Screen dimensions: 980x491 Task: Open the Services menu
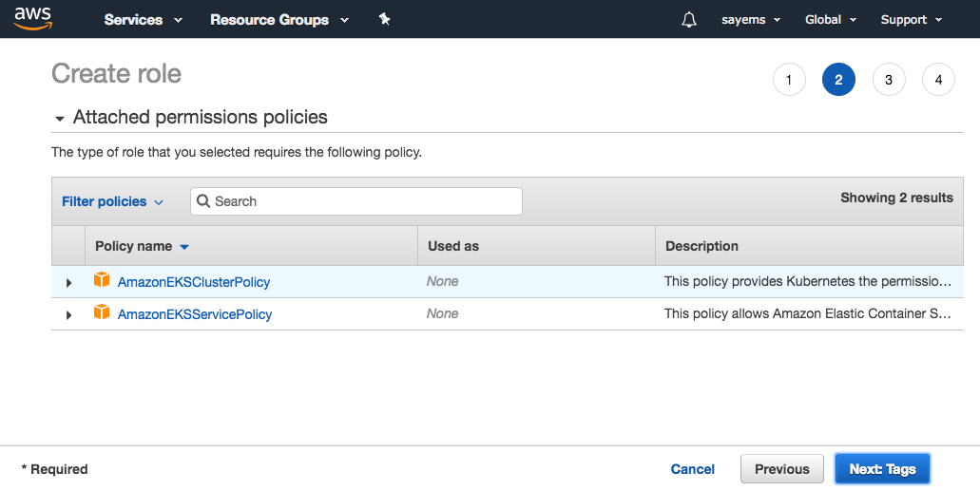pos(143,19)
